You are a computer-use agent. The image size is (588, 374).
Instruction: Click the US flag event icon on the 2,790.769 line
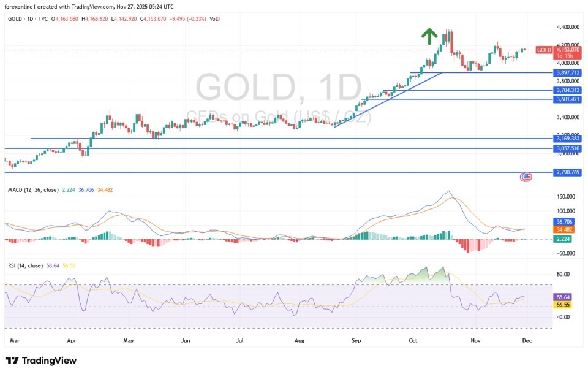[x=525, y=177]
